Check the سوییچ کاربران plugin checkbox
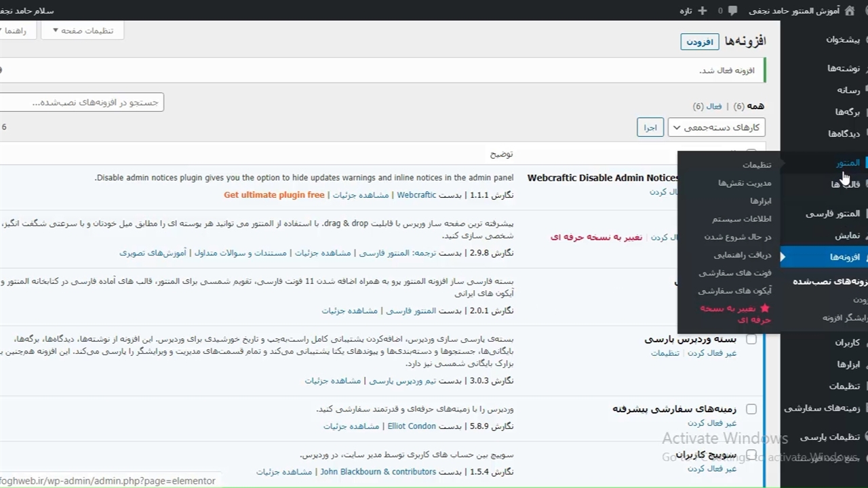Viewport: 868px width, 488px height. pos(751,454)
